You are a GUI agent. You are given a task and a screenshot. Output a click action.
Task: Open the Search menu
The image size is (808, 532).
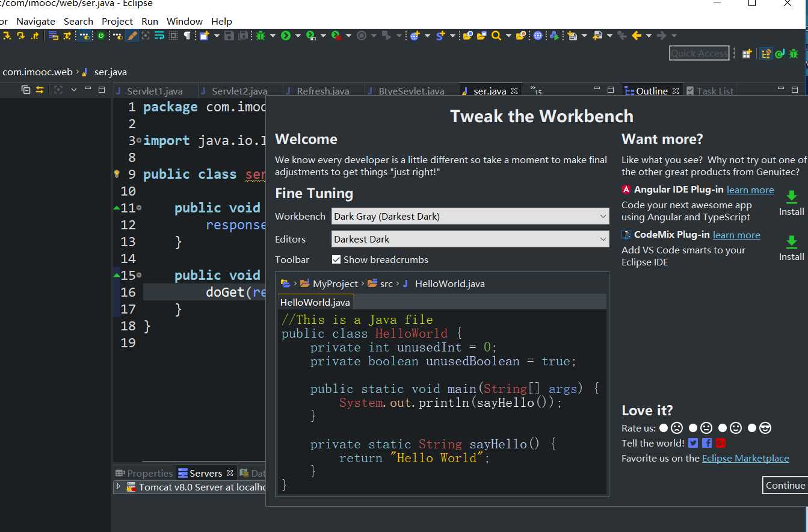[x=78, y=21]
